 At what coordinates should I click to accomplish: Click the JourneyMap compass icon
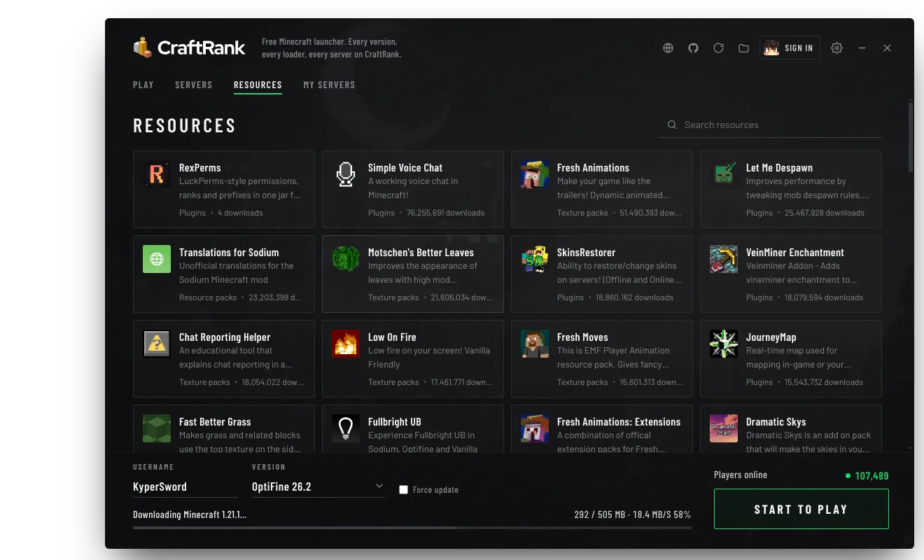click(724, 344)
